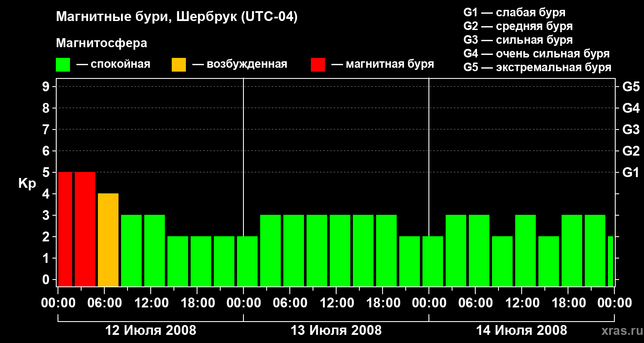Click the '7' value on Kp axis
Screen dimensions: 644x343
tap(47, 129)
